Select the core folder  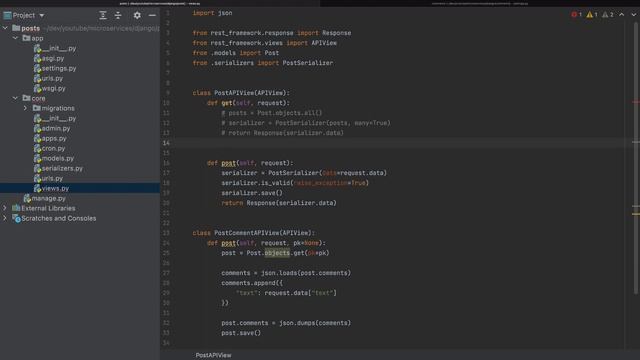coord(34,98)
